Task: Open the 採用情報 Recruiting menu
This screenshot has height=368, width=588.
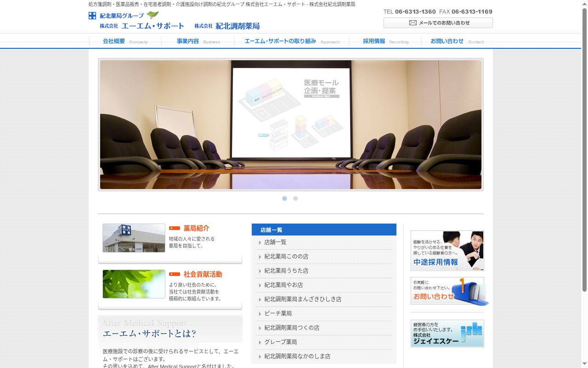Action: coord(385,41)
